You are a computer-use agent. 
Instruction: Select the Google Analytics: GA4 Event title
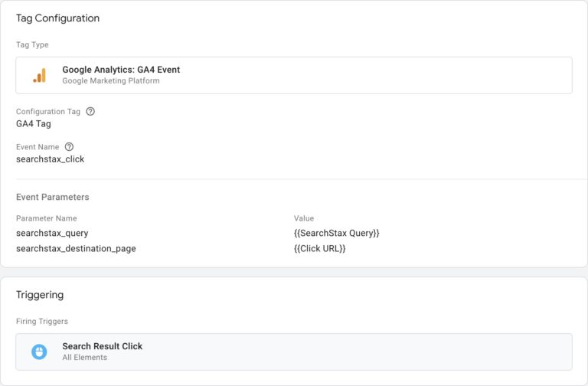point(121,70)
